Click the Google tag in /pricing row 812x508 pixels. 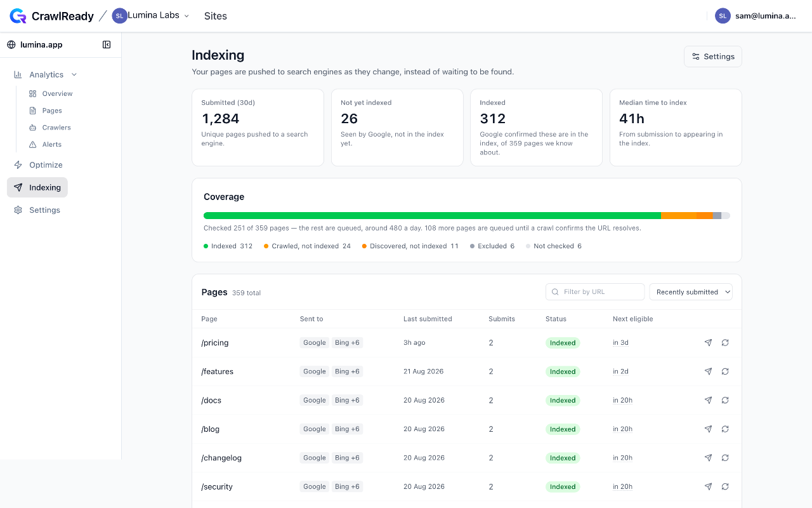(315, 343)
